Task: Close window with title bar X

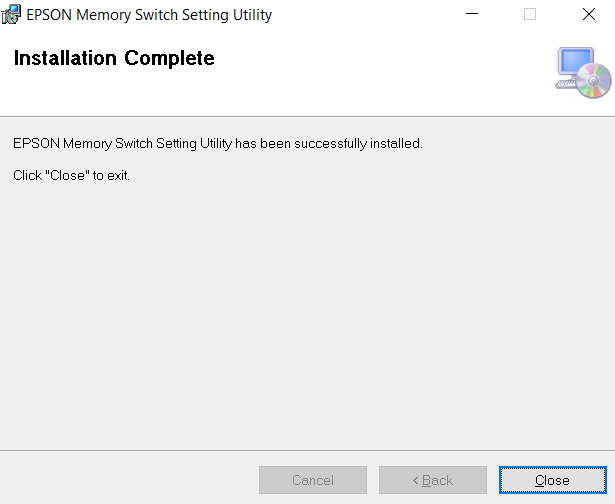Action: (x=588, y=15)
